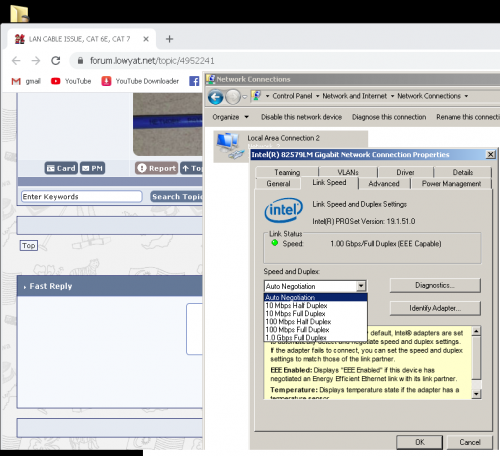The height and width of the screenshot is (456, 500).
Task: Open the gmail bookmark
Action: (x=26, y=81)
